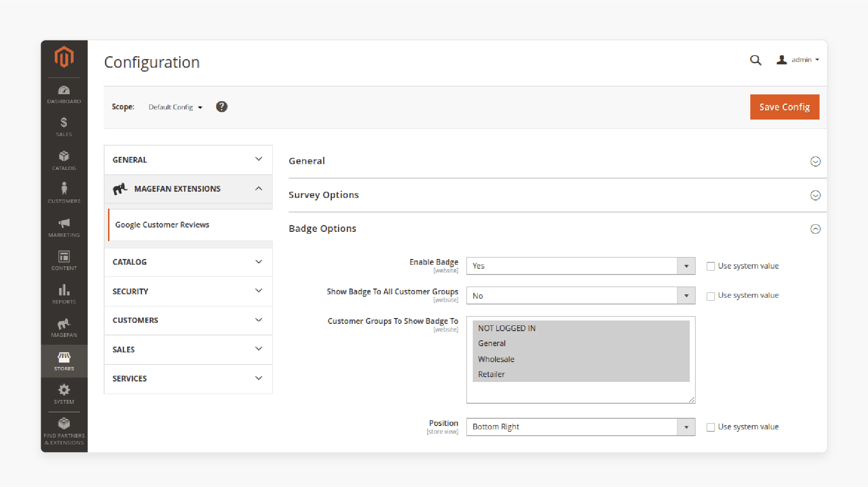Select Google Customer Reviews menu item
This screenshot has height=487, width=868.
tap(190, 225)
